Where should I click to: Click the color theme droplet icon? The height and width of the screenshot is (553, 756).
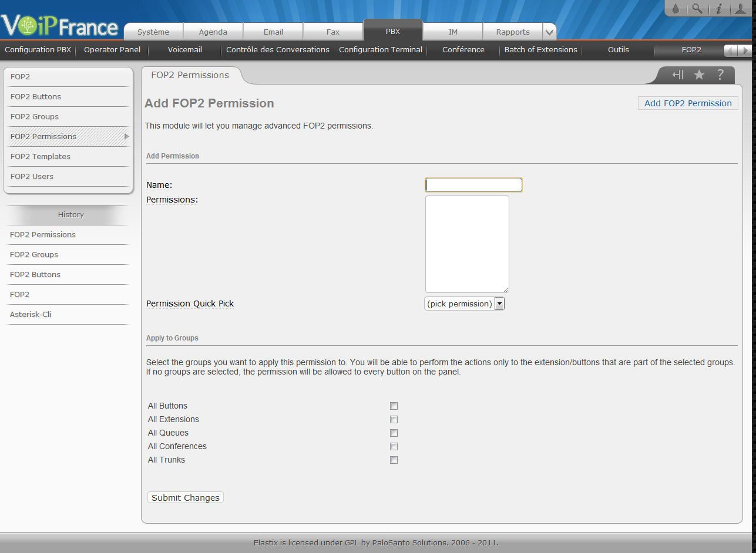tap(675, 9)
